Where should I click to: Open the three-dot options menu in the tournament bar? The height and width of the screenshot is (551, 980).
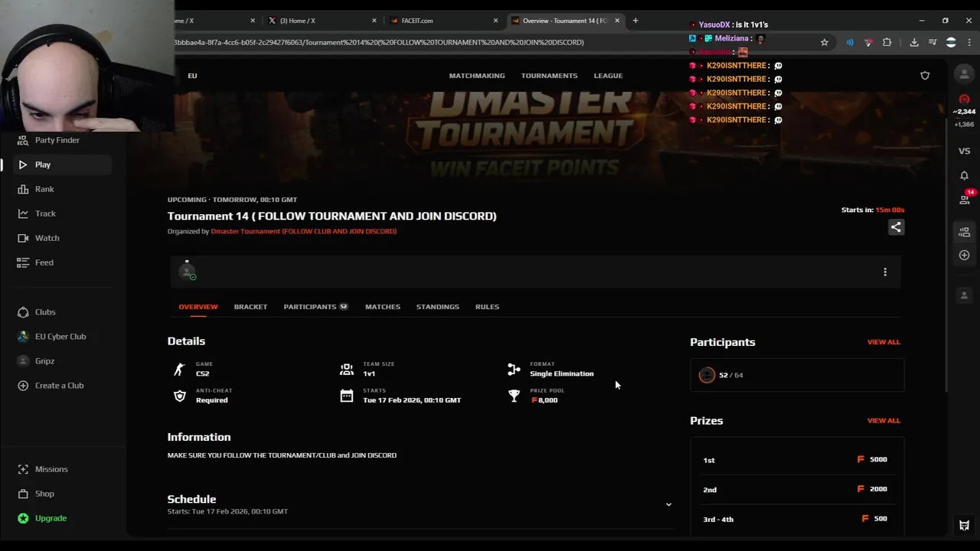pos(885,272)
